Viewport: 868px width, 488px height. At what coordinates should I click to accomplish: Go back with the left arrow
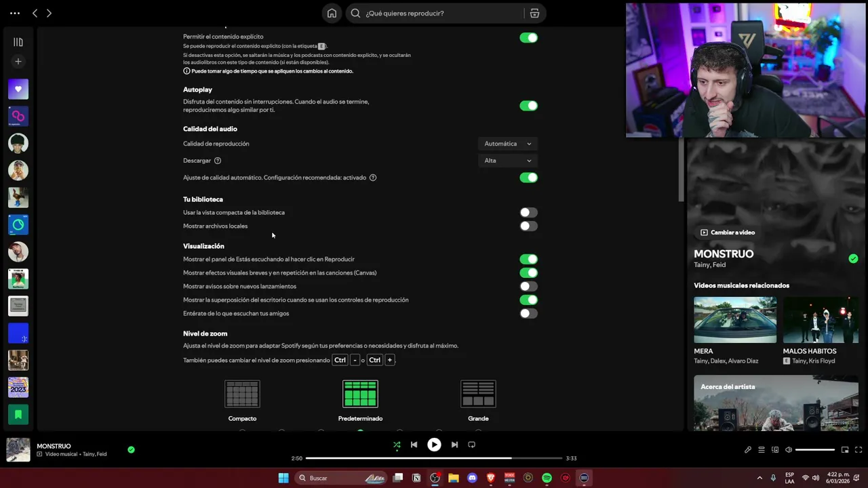click(x=35, y=13)
